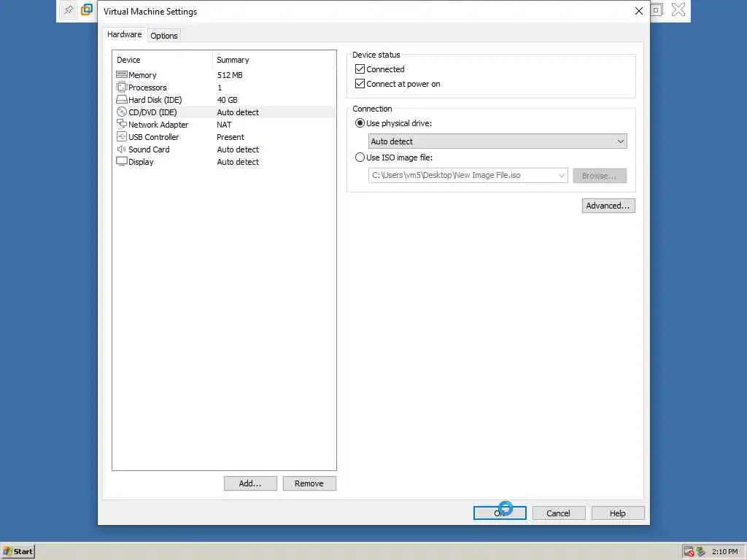This screenshot has height=560, width=747.
Task: Click the CD/DVD (IDE) disc icon
Action: 122,112
